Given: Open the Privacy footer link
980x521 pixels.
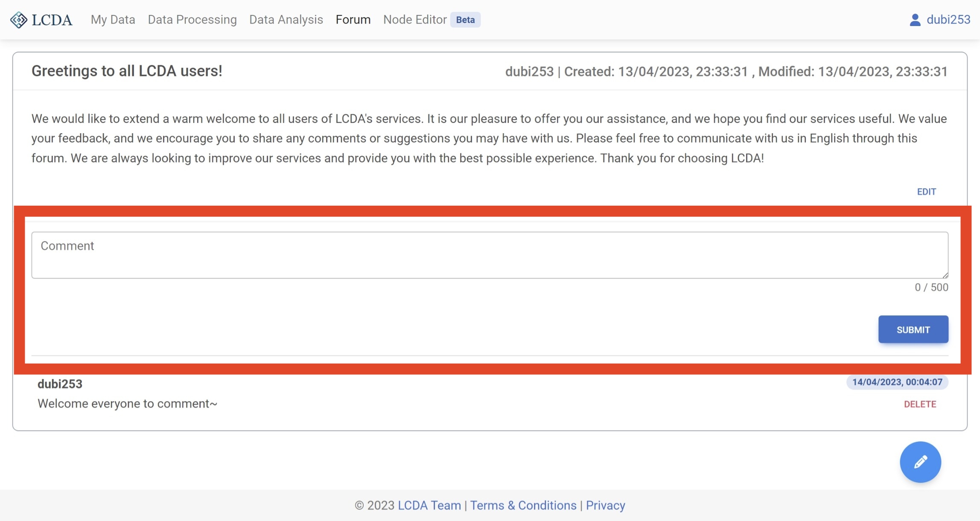Looking at the screenshot, I should (605, 505).
